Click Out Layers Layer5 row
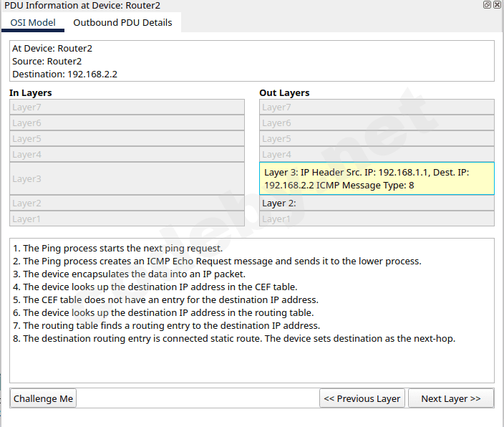 pos(377,139)
